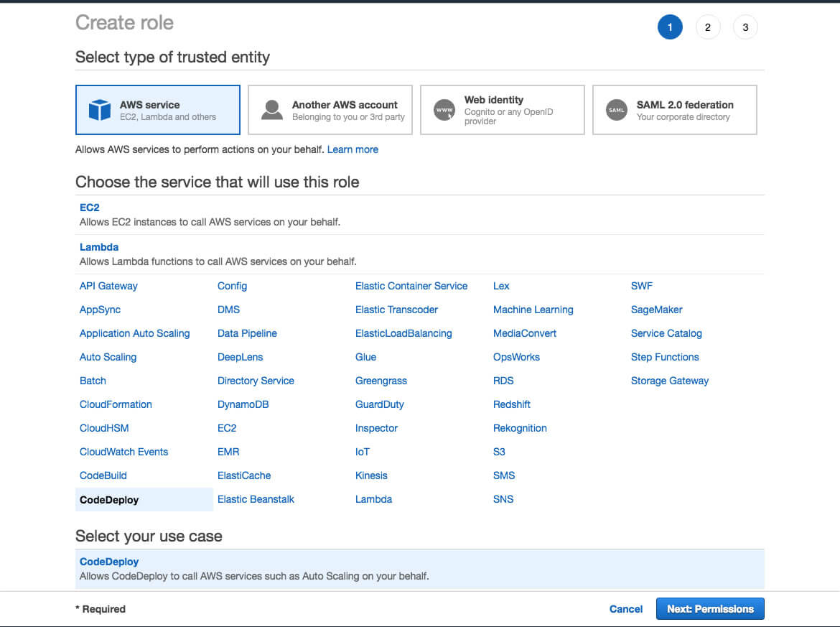
Task: Select Lex service
Action: (501, 286)
